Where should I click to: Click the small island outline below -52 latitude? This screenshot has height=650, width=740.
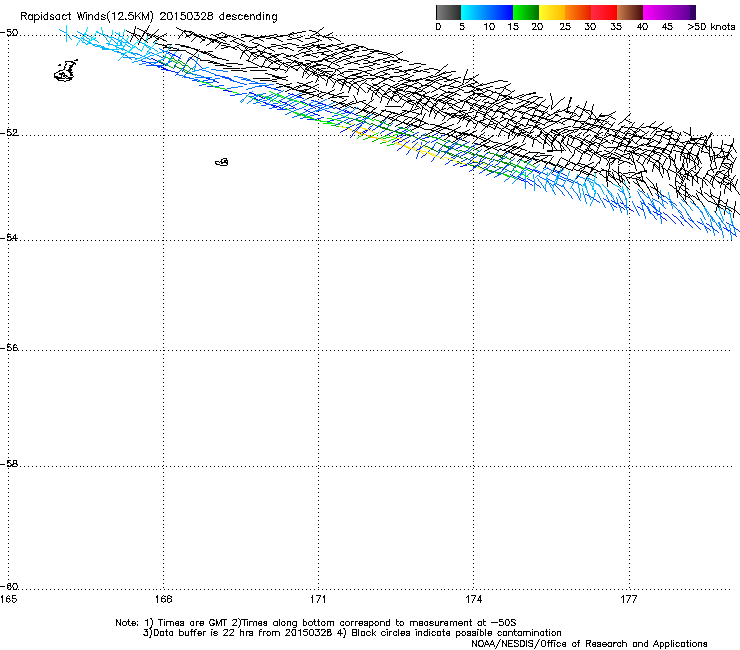coord(222,162)
